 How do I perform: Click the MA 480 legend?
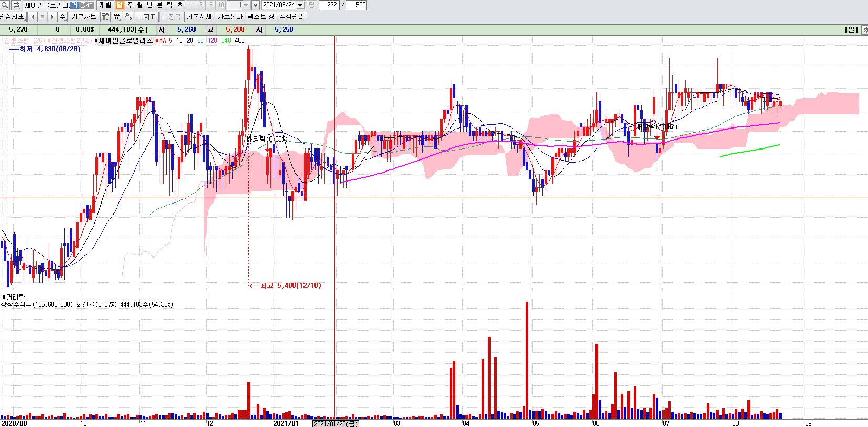(240, 40)
